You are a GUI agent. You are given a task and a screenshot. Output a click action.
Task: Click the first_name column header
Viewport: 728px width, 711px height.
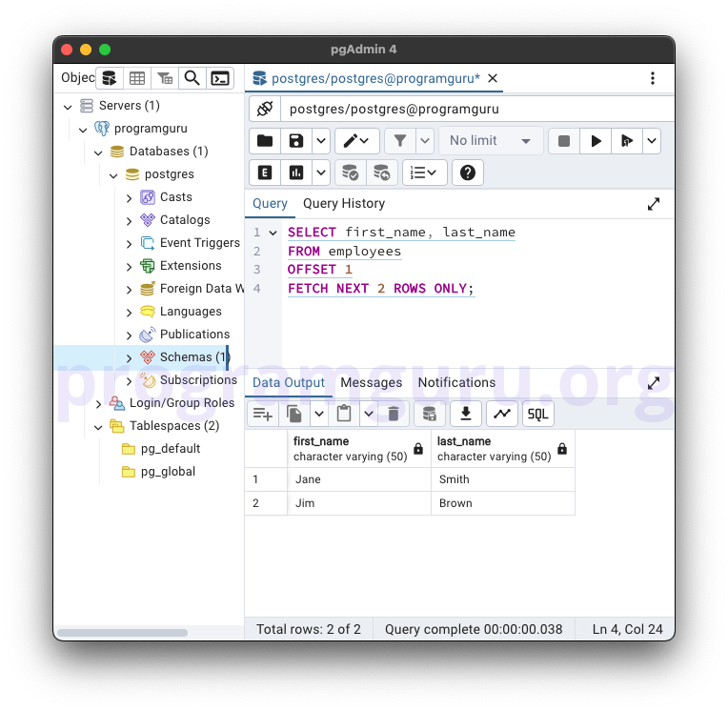coord(359,449)
